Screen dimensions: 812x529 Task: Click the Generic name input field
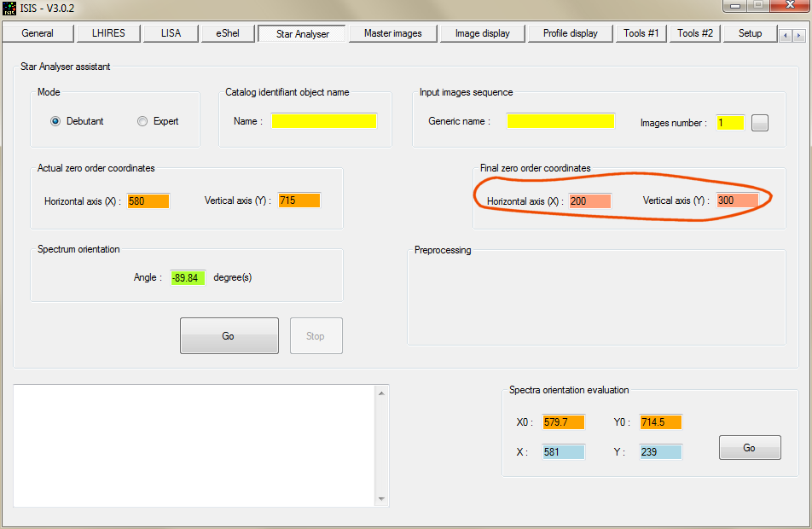point(560,121)
